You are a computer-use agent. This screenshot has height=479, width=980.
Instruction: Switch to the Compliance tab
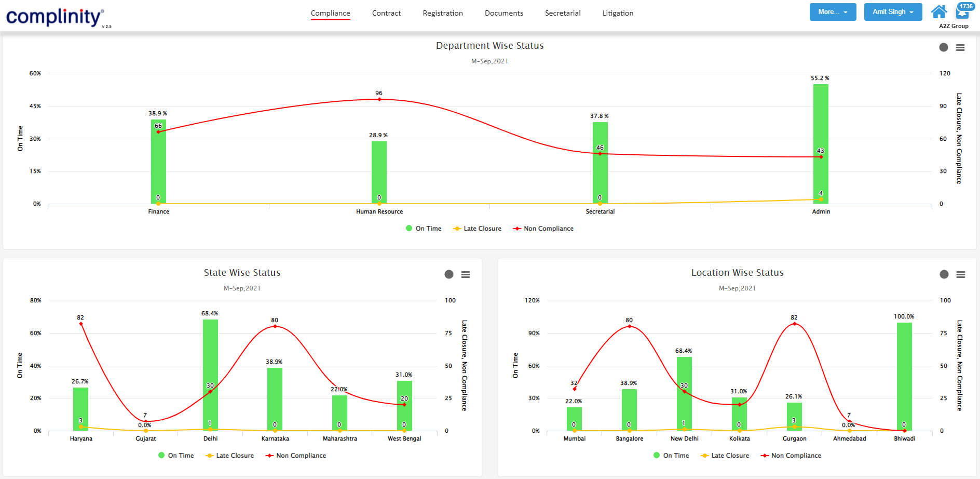330,13
